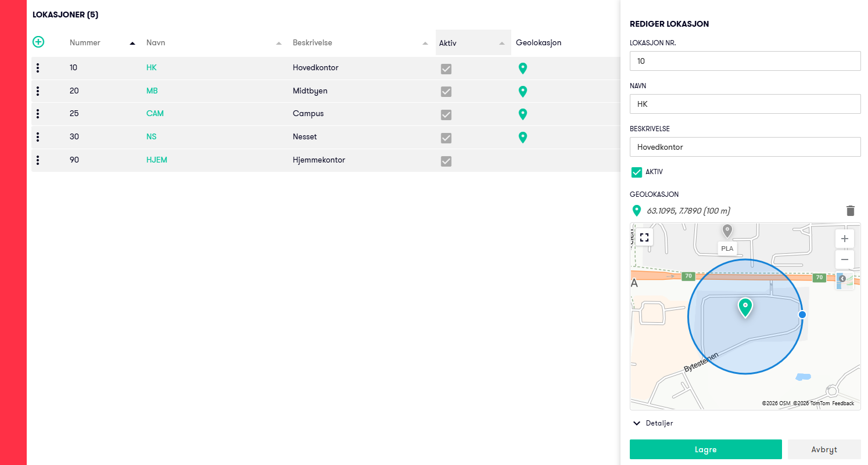Open the MB location link

coord(152,91)
